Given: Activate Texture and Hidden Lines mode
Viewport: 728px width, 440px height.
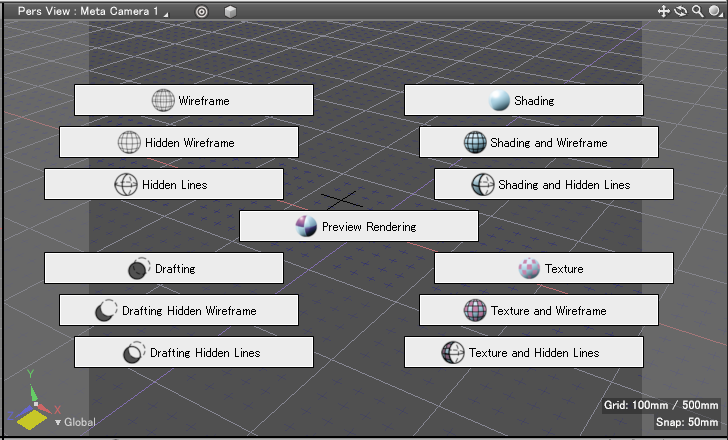Looking at the screenshot, I should click(x=524, y=352).
